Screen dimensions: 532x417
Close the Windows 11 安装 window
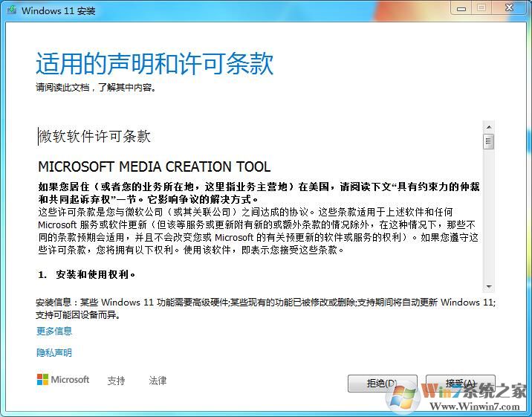509,8
